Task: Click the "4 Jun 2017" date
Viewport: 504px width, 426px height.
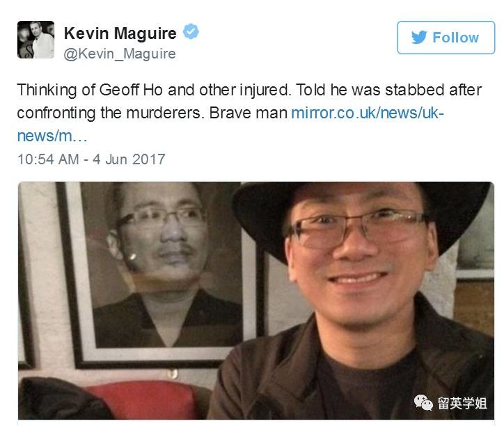Action: point(129,159)
